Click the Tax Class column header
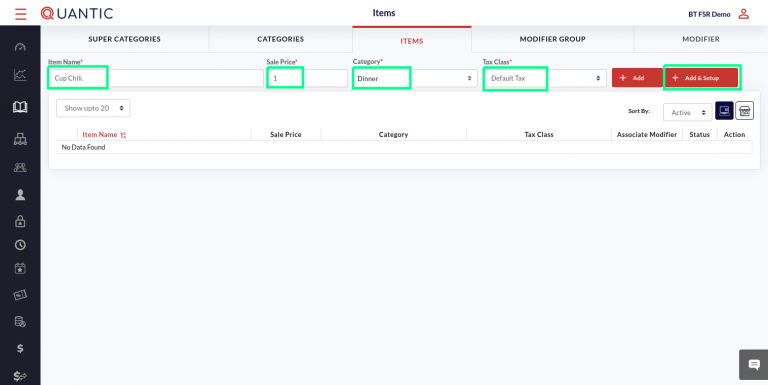The width and height of the screenshot is (768, 385). click(539, 134)
